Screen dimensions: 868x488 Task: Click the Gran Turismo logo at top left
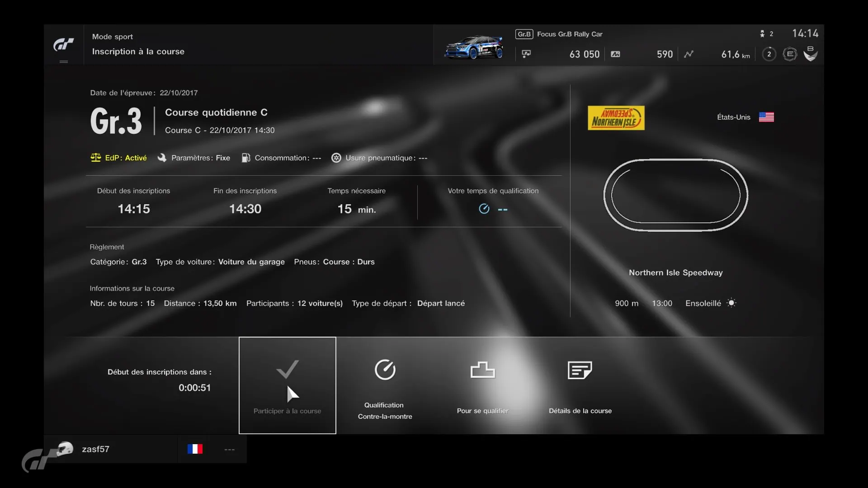(64, 44)
